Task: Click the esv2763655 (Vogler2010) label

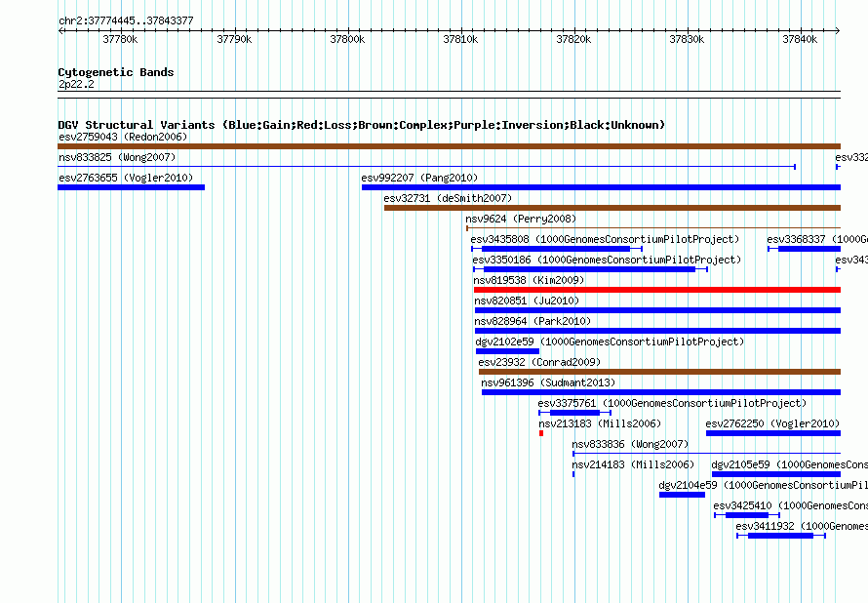Action: click(x=126, y=178)
